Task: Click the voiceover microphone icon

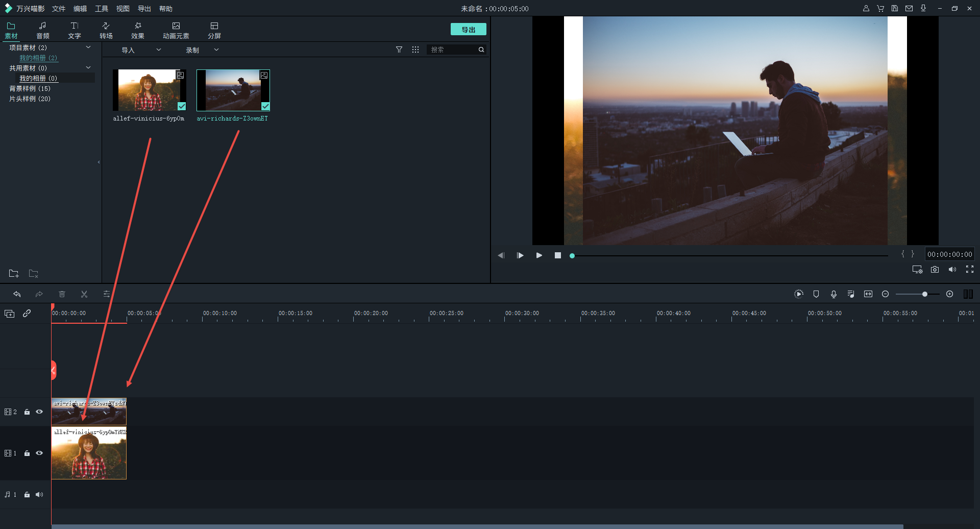Action: (x=834, y=294)
